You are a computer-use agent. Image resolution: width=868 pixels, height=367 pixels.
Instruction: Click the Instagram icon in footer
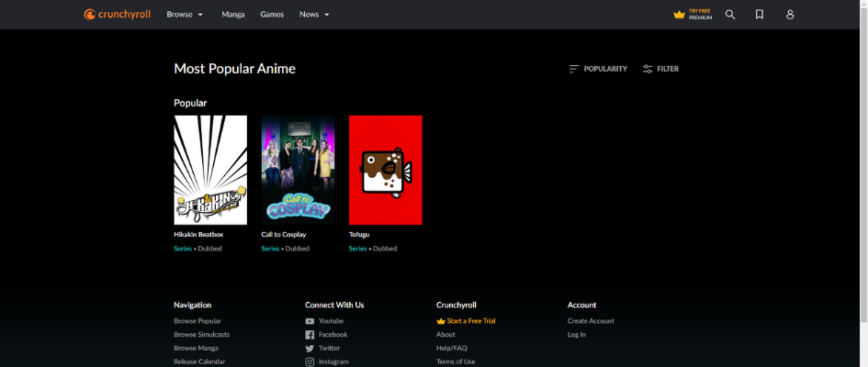[x=310, y=362]
